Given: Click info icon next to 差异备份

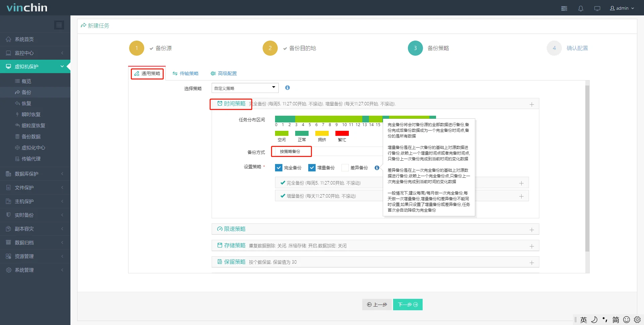Looking at the screenshot, I should coord(377,168).
